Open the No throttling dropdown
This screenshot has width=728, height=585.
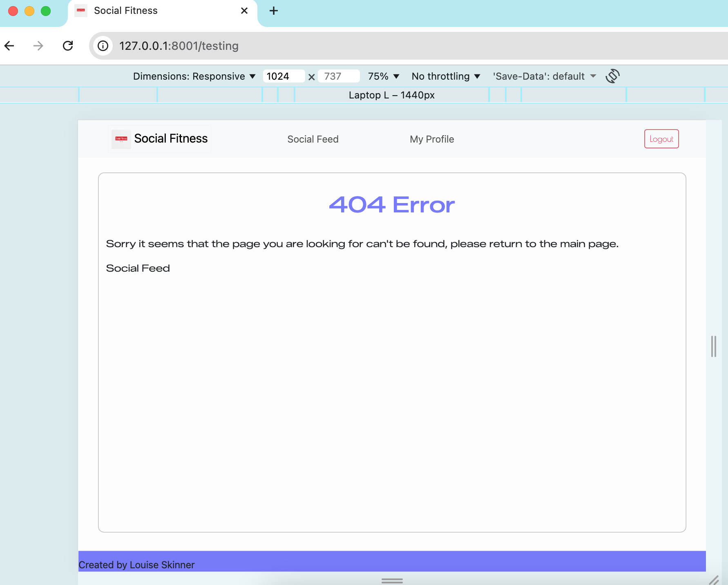pos(445,76)
